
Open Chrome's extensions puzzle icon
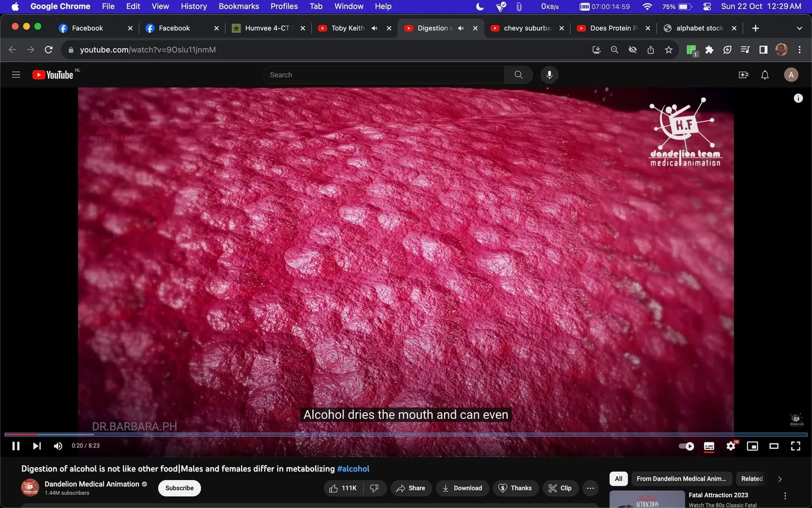pos(709,49)
